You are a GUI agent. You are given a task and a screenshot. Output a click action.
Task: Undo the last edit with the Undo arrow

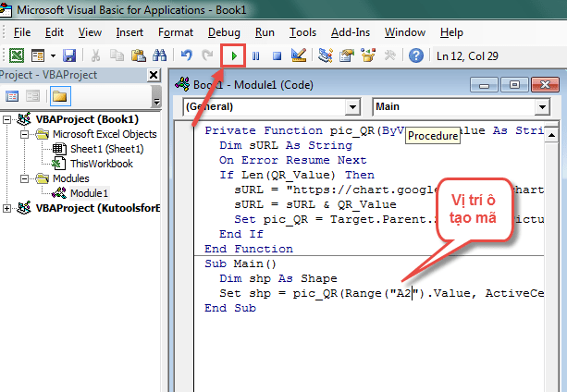point(187,55)
